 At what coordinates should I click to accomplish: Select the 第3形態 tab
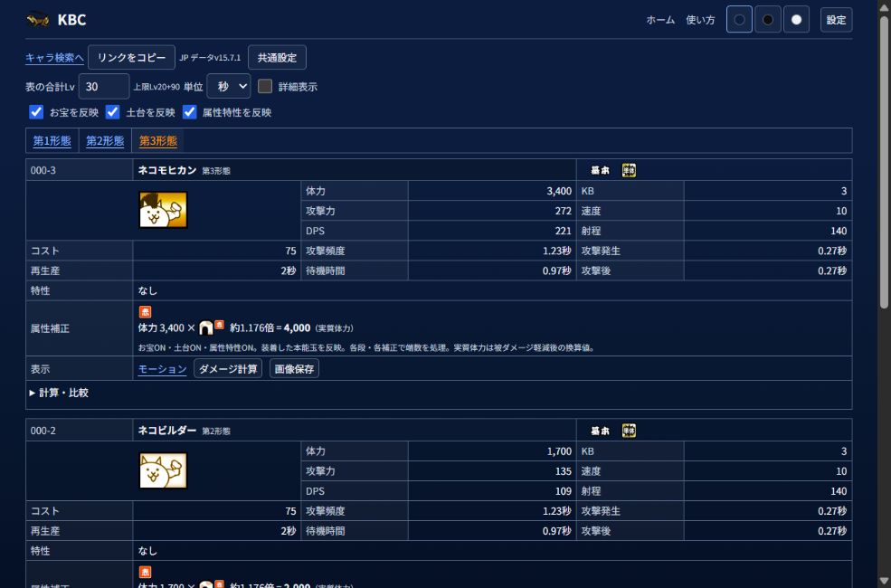click(x=158, y=141)
